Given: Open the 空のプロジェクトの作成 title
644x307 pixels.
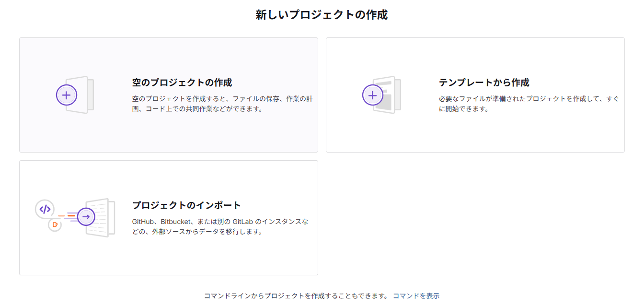Looking at the screenshot, I should point(182,83).
